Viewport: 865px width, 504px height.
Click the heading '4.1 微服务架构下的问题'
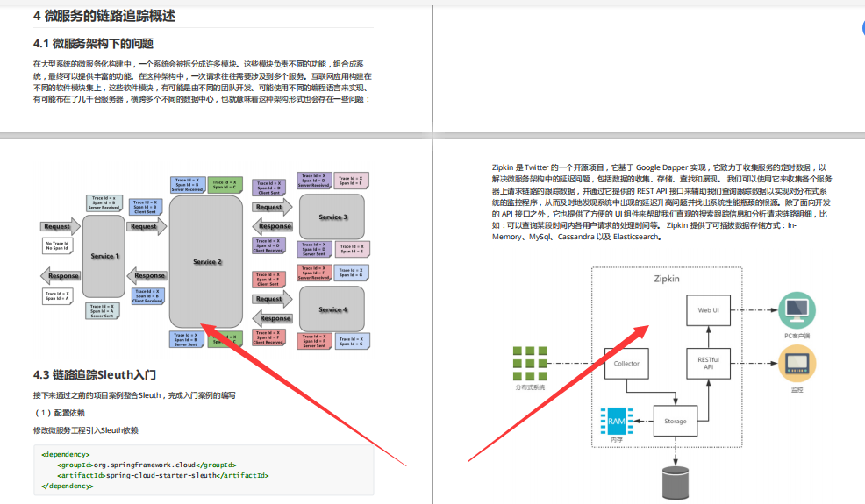pos(93,44)
